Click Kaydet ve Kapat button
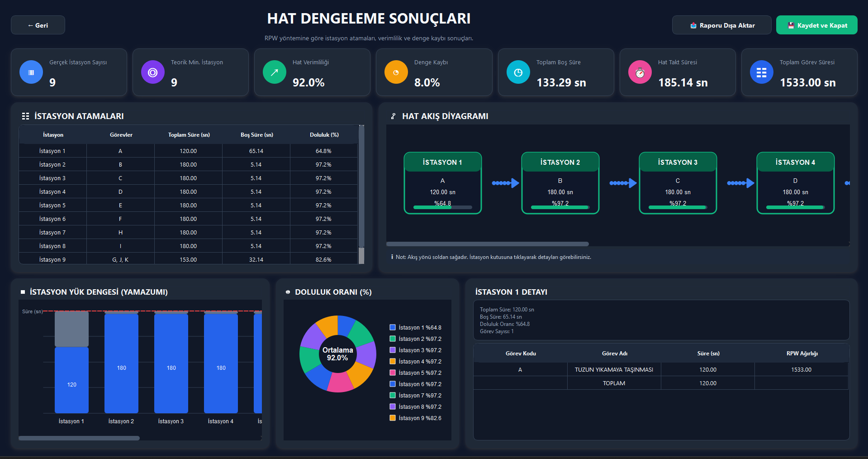 (x=817, y=25)
